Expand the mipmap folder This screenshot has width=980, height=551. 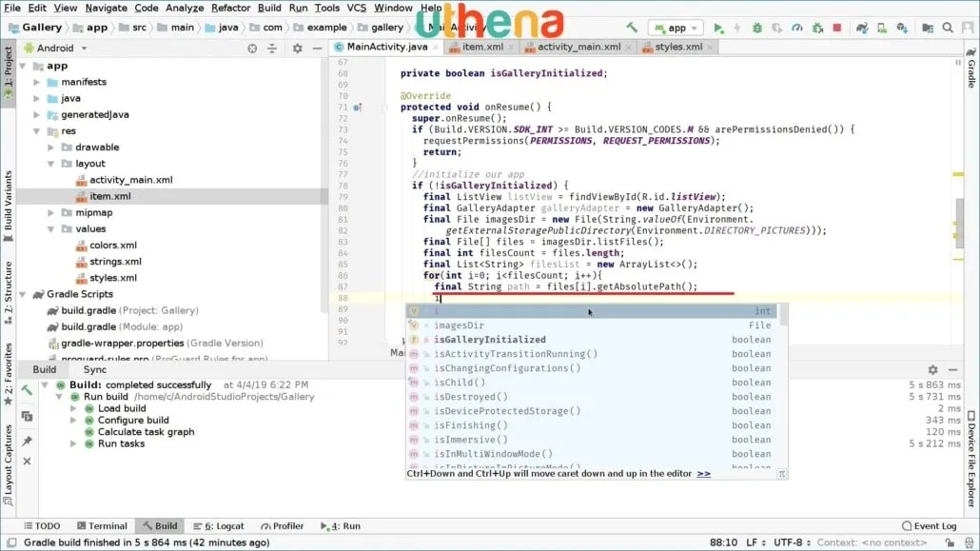point(51,212)
